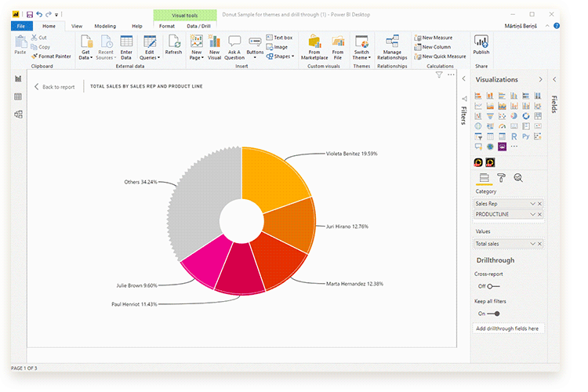Pick the Waterfall chart visual

click(x=477, y=116)
